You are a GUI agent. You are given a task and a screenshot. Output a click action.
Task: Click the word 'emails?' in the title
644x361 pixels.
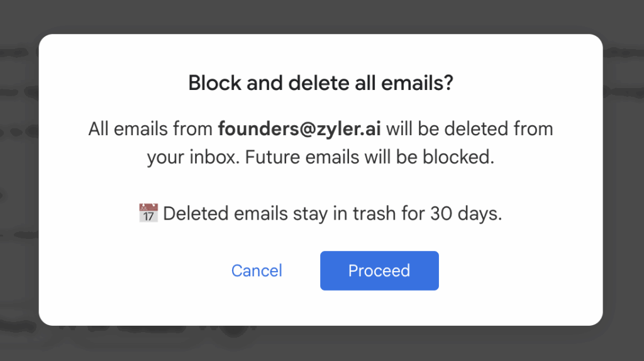point(417,83)
